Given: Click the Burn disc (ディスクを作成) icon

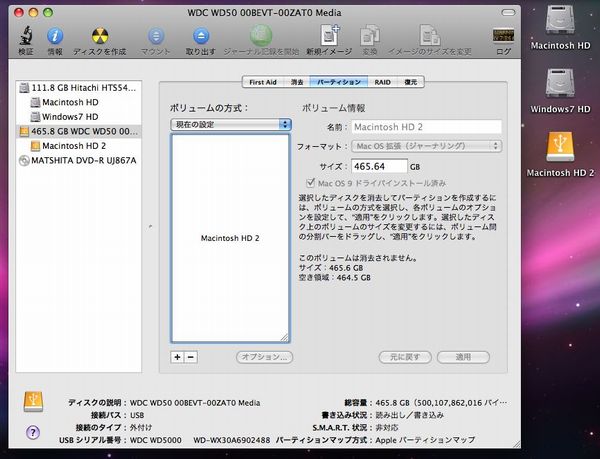Looking at the screenshot, I should click(100, 36).
